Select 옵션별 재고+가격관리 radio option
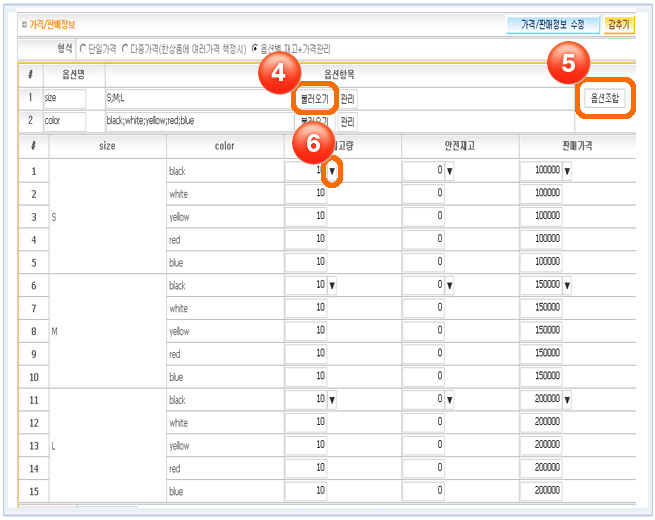655x520 pixels. point(254,49)
